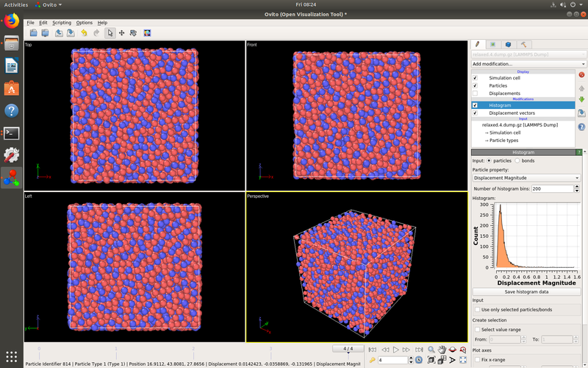Jump to the last animation frame
Screen dimensions: 588x368
coord(419,350)
